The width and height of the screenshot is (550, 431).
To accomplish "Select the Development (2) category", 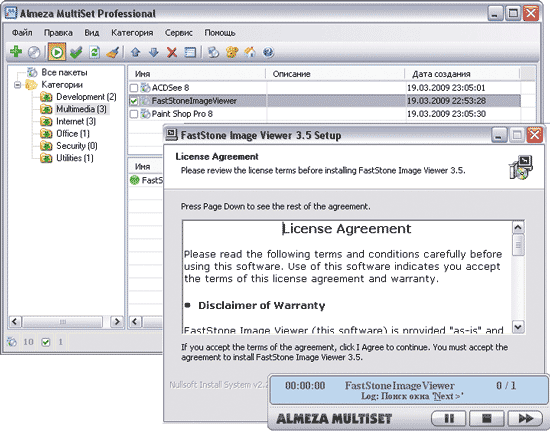I will [86, 97].
